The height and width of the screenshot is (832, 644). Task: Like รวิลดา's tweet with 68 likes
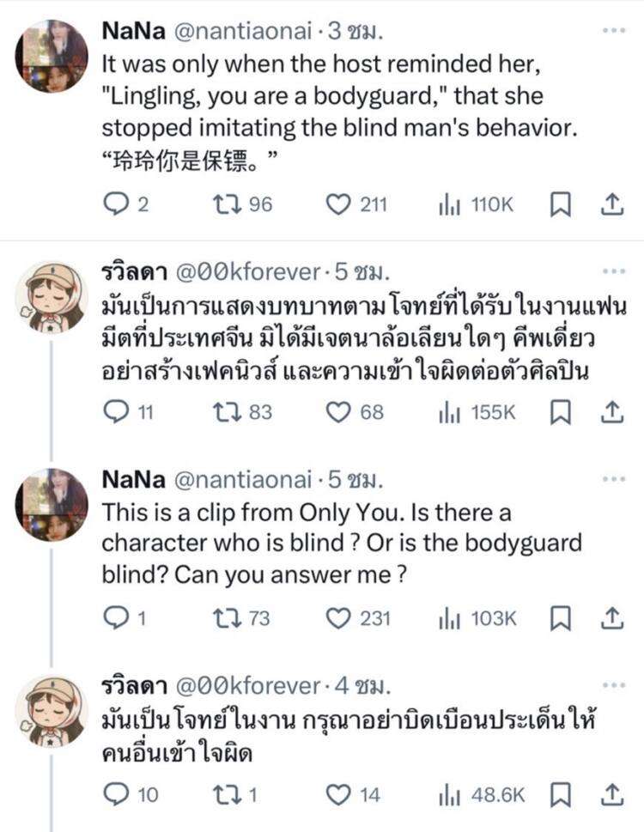342,412
